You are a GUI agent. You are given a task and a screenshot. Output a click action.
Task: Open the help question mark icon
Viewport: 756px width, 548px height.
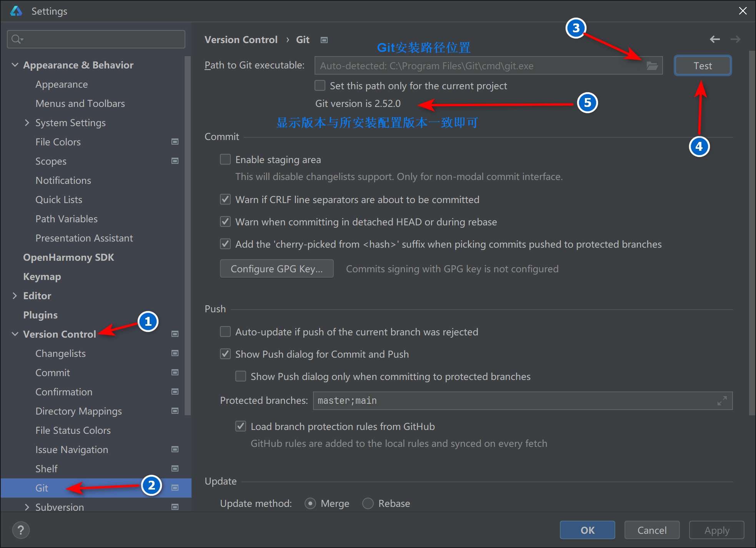pos(21,530)
